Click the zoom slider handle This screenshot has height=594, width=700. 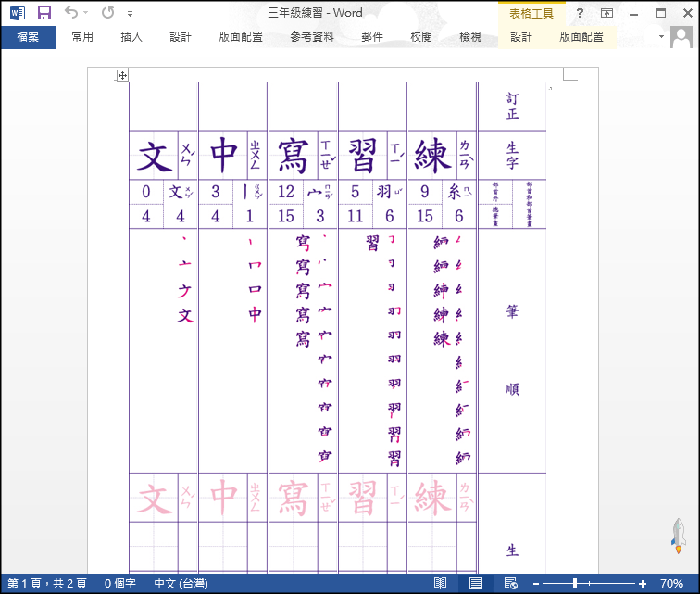pos(575,583)
